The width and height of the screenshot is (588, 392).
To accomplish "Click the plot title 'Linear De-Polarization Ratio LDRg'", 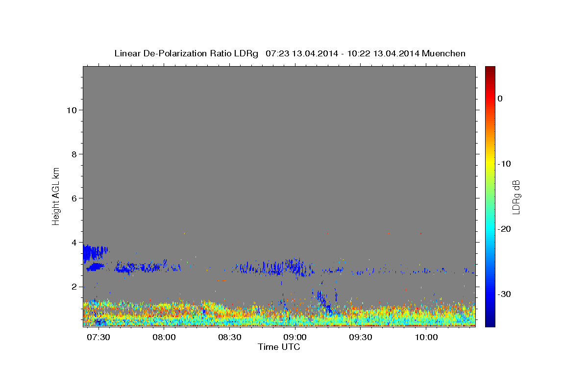I will pyautogui.click(x=186, y=53).
